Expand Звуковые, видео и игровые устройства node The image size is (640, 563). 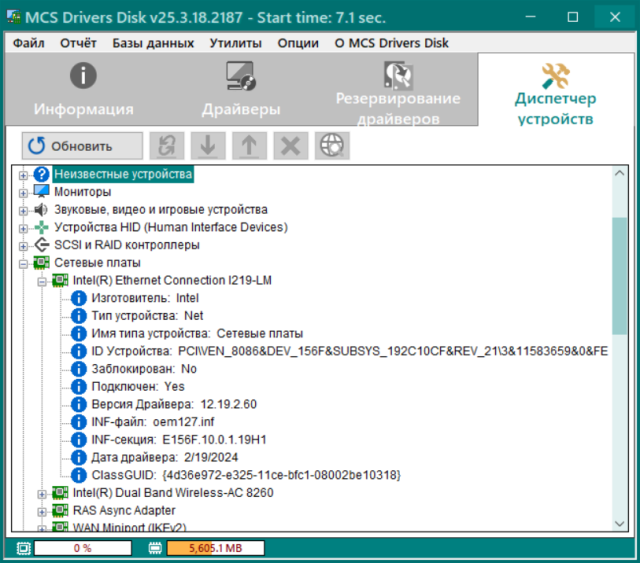tap(23, 210)
